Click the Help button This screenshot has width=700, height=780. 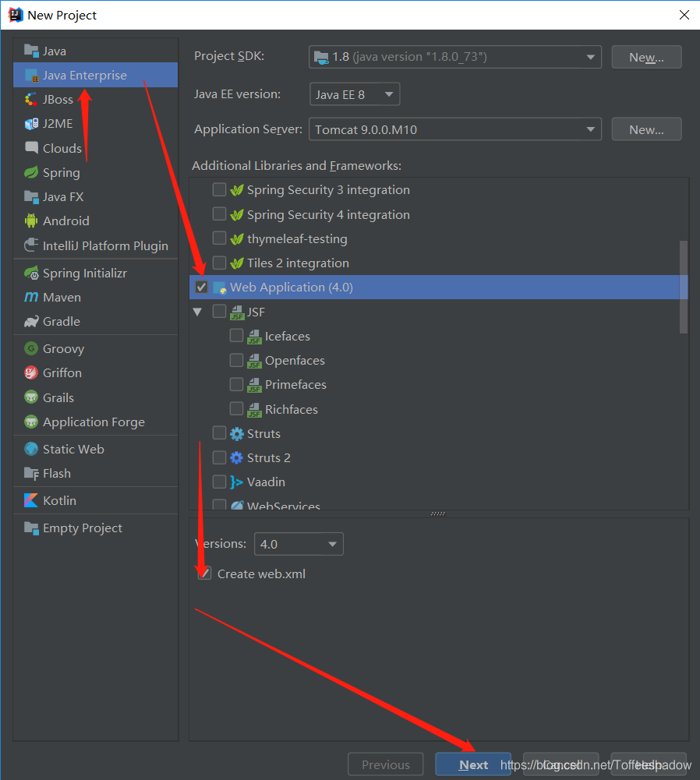tap(649, 764)
